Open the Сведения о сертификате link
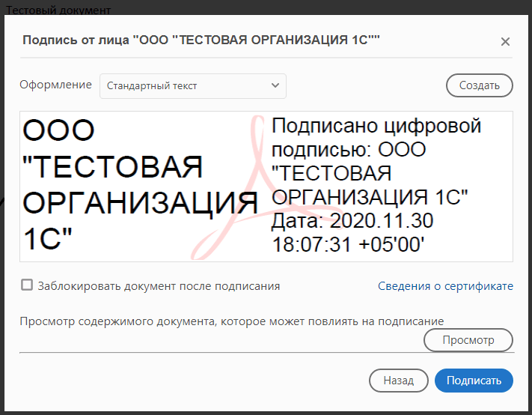The height and width of the screenshot is (415, 532). (445, 286)
